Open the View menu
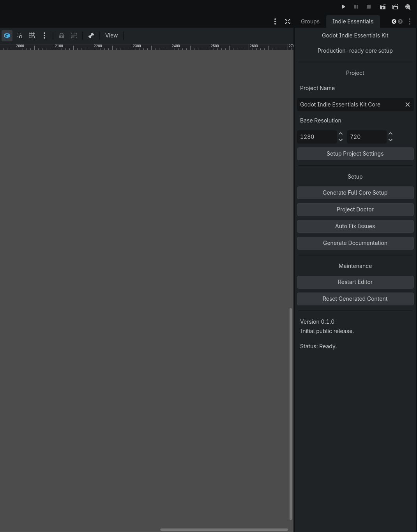This screenshot has height=532, width=417. 111,35
